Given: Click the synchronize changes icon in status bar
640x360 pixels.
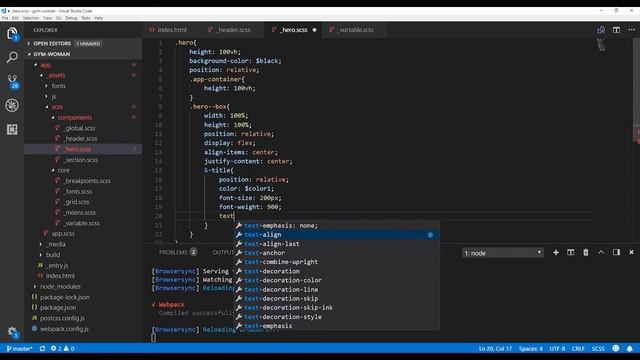Looking at the screenshot, I should (x=42, y=349).
